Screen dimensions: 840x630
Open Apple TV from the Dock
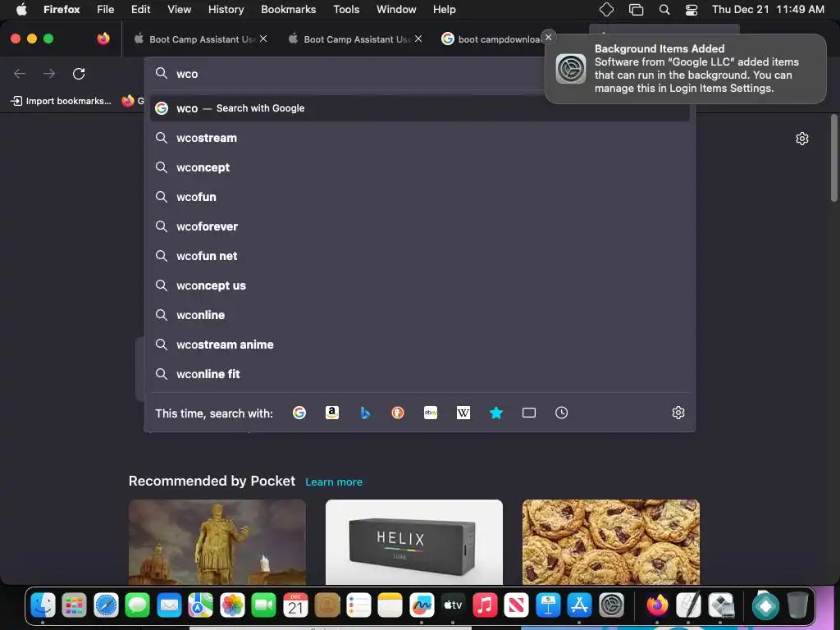tap(453, 605)
